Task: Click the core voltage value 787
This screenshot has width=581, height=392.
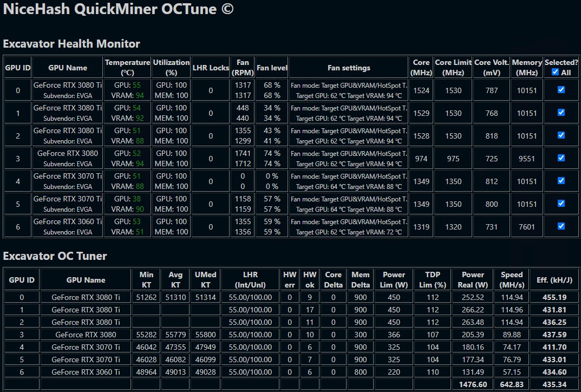Action: [492, 90]
